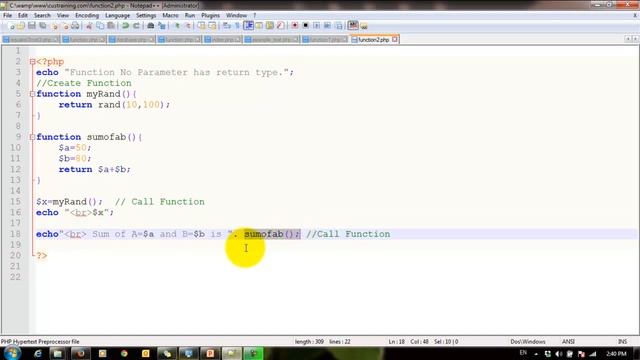Toggle synchronized horizontal scrolling icon
Screen dimensions: 640x360
[x=212, y=26]
